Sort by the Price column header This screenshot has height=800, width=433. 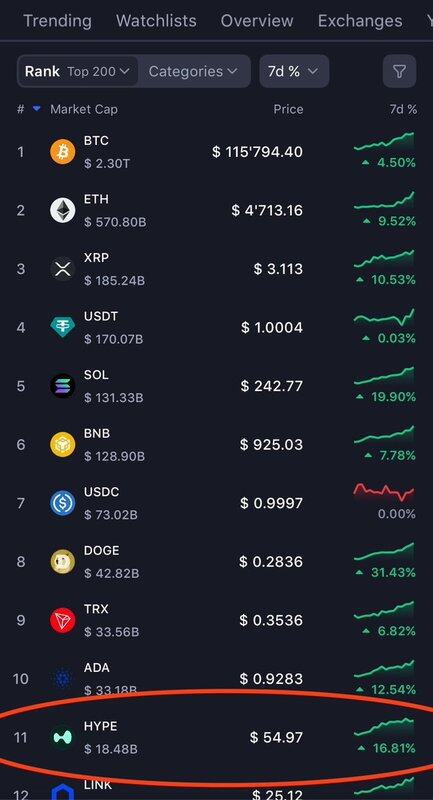click(x=288, y=109)
